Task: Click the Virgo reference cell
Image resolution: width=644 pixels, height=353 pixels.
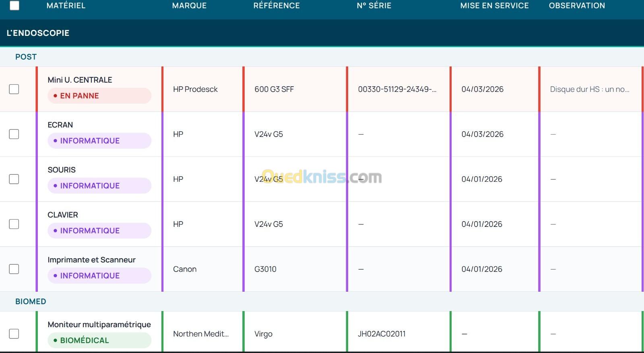Action: [263, 334]
